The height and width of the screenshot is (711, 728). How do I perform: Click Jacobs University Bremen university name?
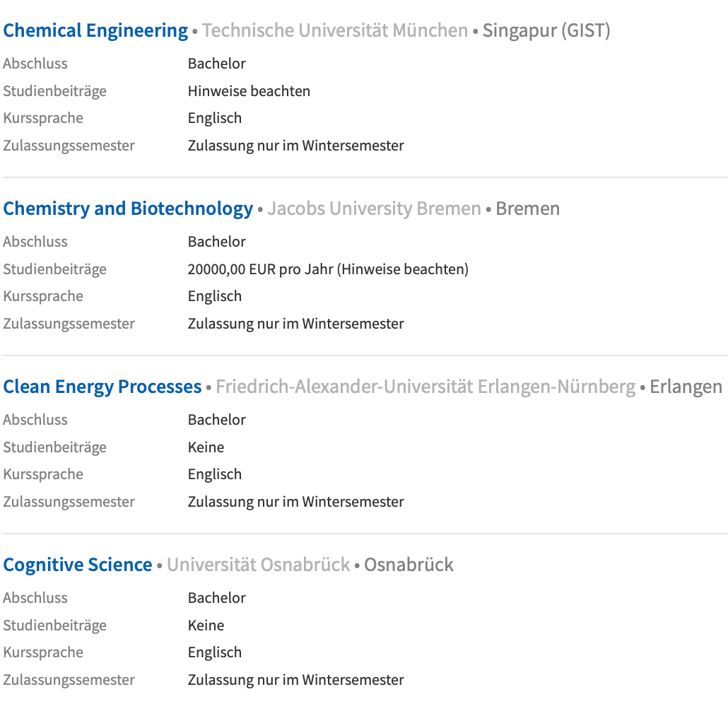pyautogui.click(x=374, y=208)
